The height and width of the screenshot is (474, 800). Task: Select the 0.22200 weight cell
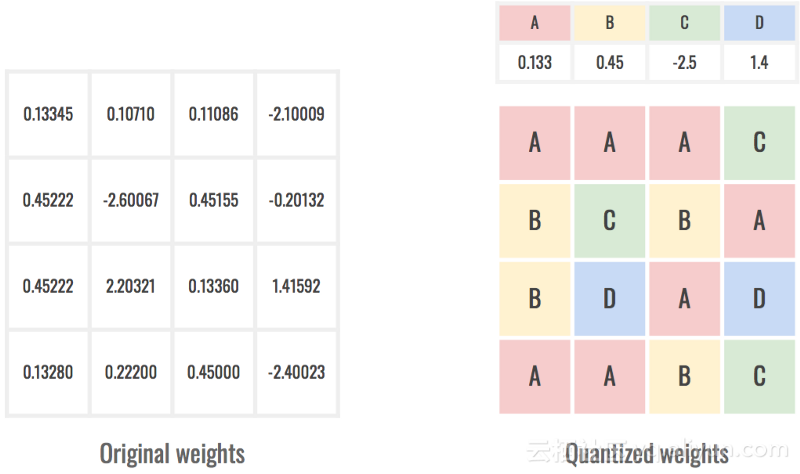tap(131, 372)
